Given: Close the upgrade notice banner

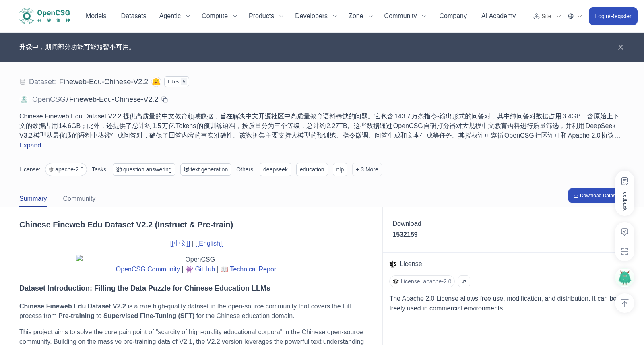Looking at the screenshot, I should coord(621,47).
